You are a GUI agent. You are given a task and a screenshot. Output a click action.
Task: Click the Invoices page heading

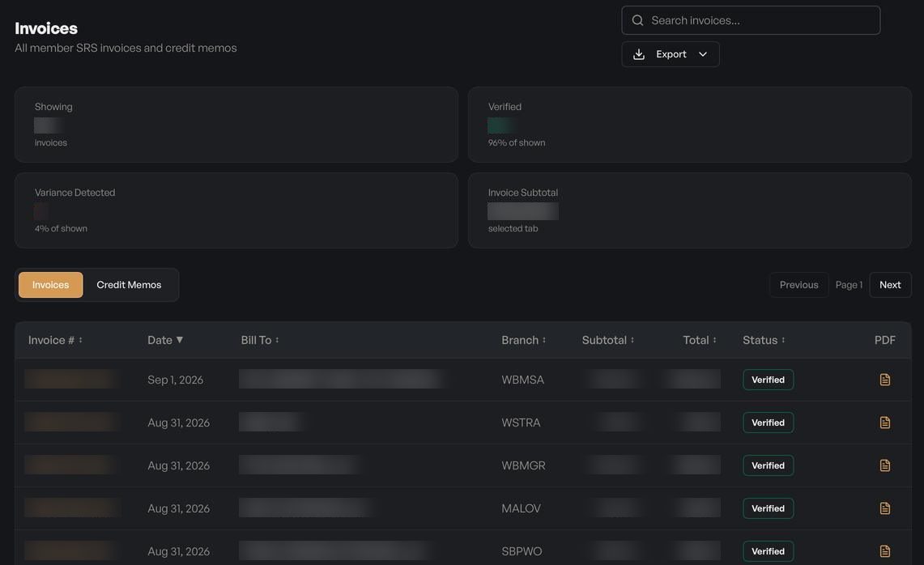coord(46,28)
